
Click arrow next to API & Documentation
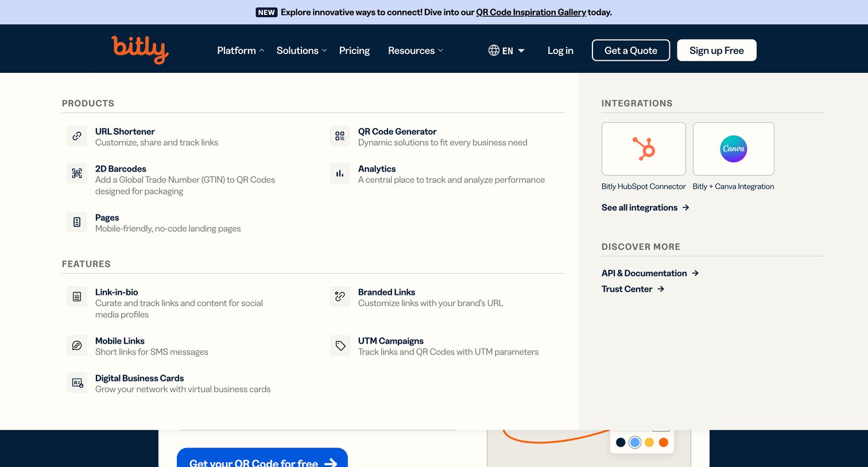pos(695,273)
